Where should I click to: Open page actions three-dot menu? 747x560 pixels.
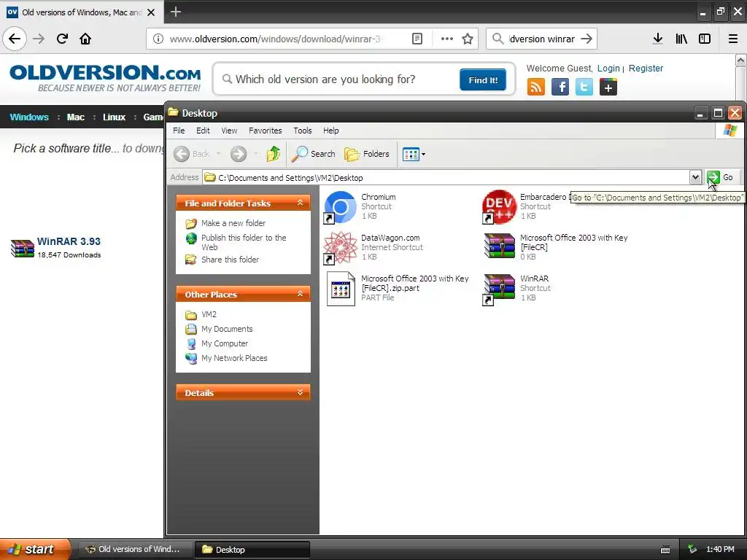pos(447,39)
